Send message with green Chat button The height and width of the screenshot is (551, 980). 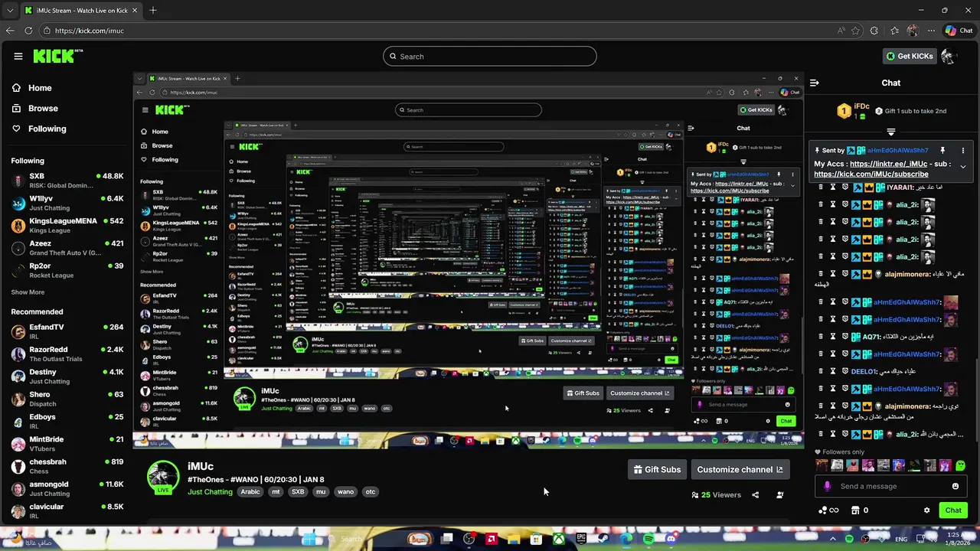[953, 510]
